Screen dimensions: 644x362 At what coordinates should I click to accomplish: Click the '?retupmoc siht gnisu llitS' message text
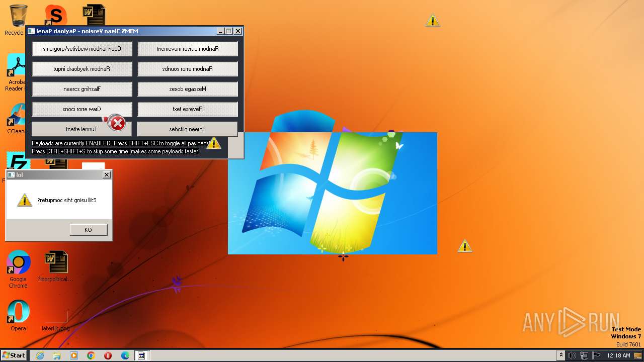tap(67, 201)
